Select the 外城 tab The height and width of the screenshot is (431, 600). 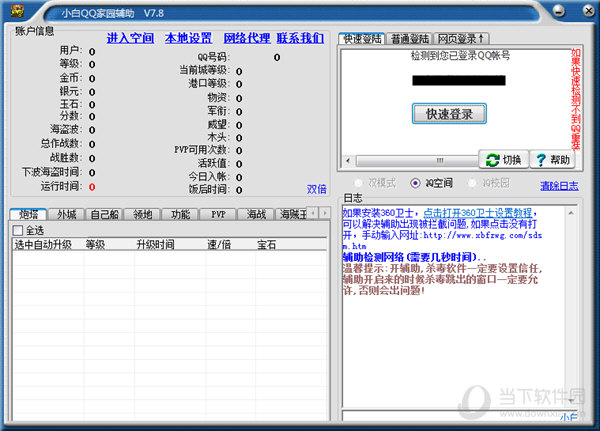point(66,214)
